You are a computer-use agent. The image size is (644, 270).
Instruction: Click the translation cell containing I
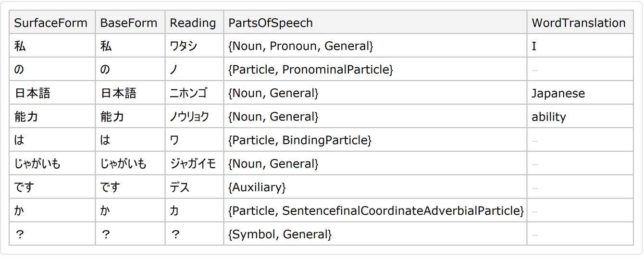point(534,46)
